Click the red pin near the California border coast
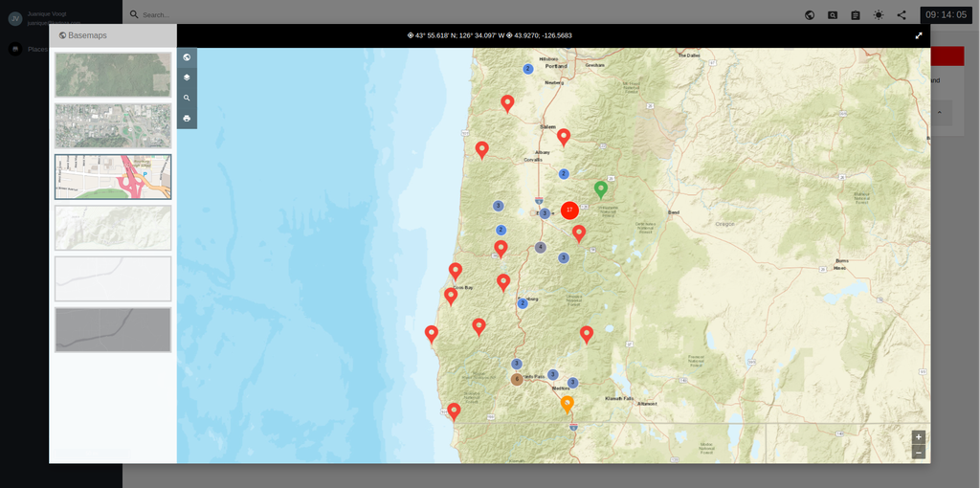980x488 pixels. 455,410
